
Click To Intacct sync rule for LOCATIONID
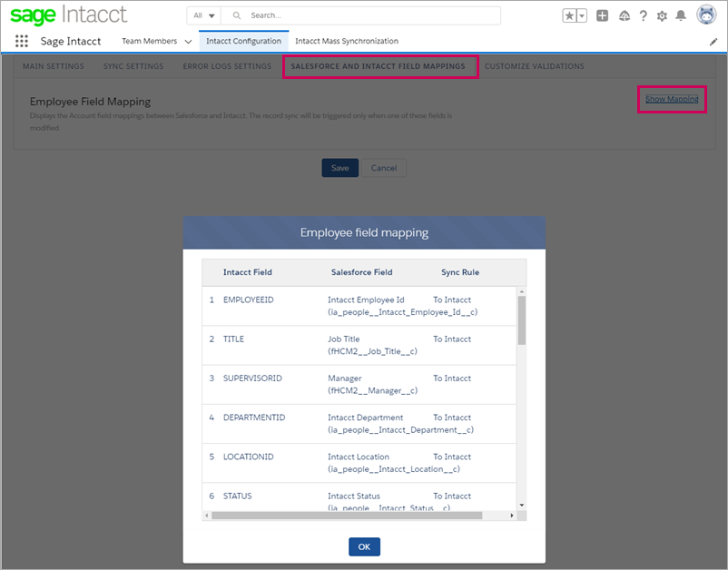(x=452, y=457)
